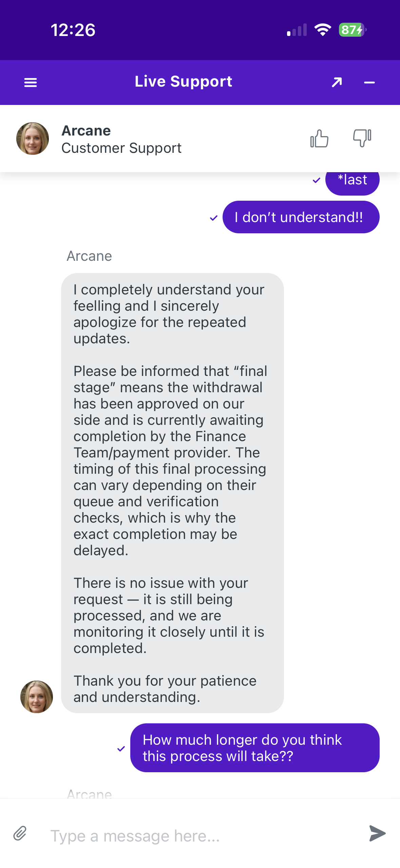Rate the agent with thumbs down
This screenshot has height=868, width=400.
(x=362, y=138)
